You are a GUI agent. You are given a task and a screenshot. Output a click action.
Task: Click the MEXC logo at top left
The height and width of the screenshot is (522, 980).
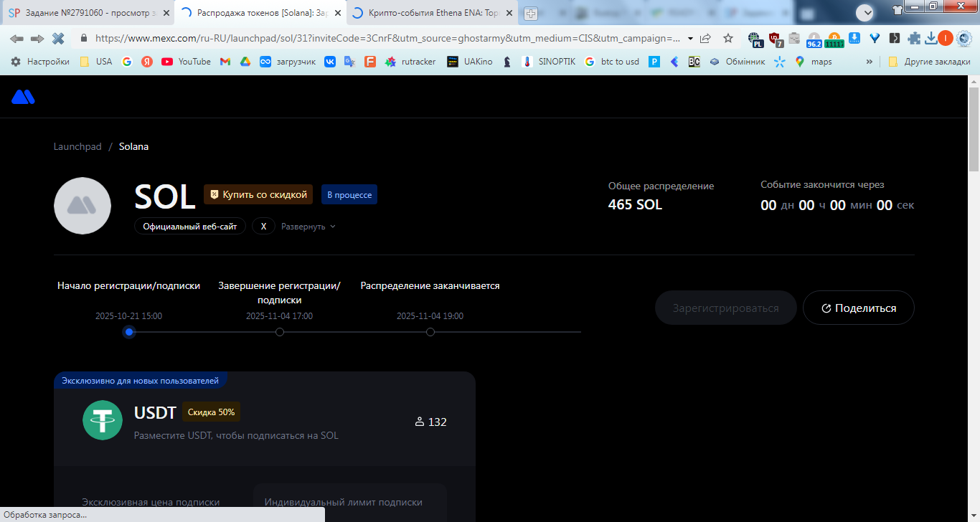23,97
